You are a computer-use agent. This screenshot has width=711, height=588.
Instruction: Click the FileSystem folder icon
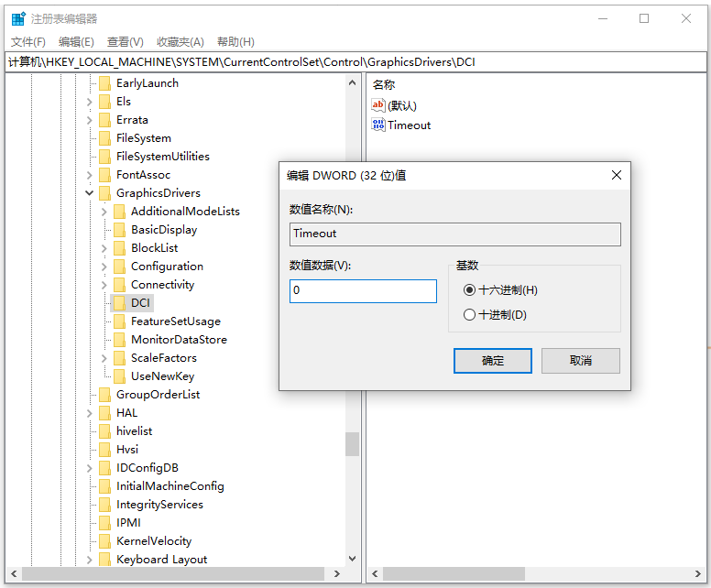coord(104,138)
